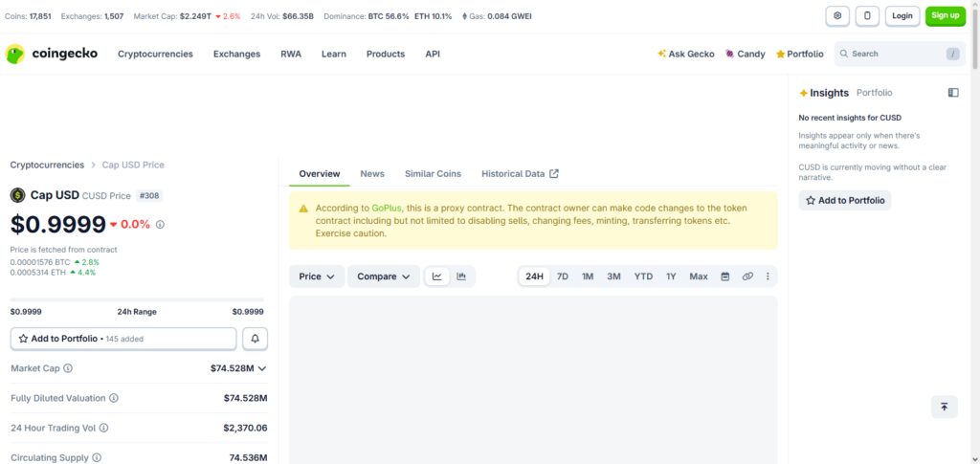Image resolution: width=980 pixels, height=464 pixels.
Task: Collapse the Insights side panel
Action: point(953,93)
